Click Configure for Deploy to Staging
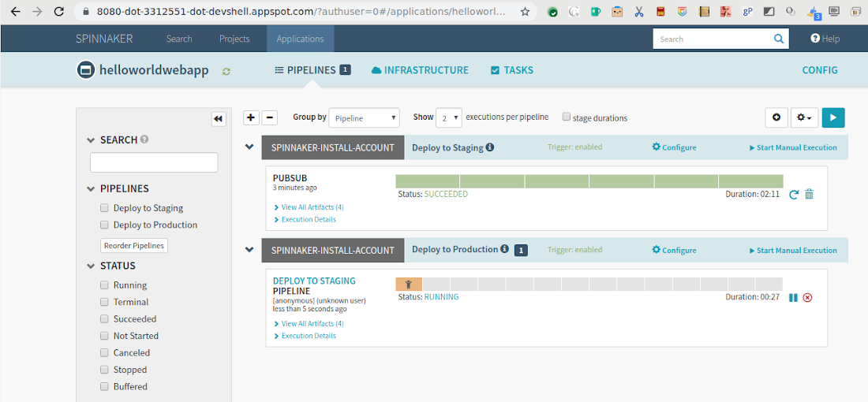Viewport: 868px width, 402px height. click(x=674, y=147)
